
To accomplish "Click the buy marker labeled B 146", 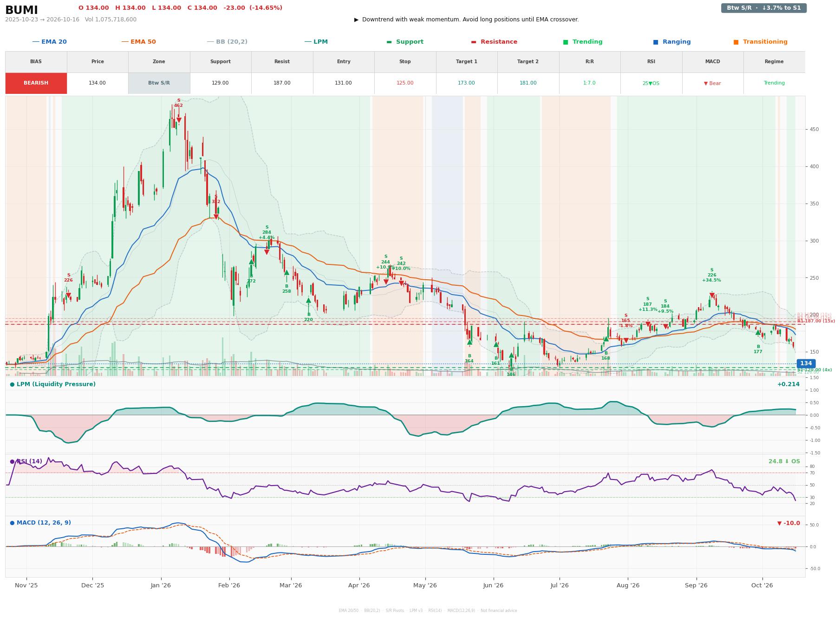I will coord(511,355).
